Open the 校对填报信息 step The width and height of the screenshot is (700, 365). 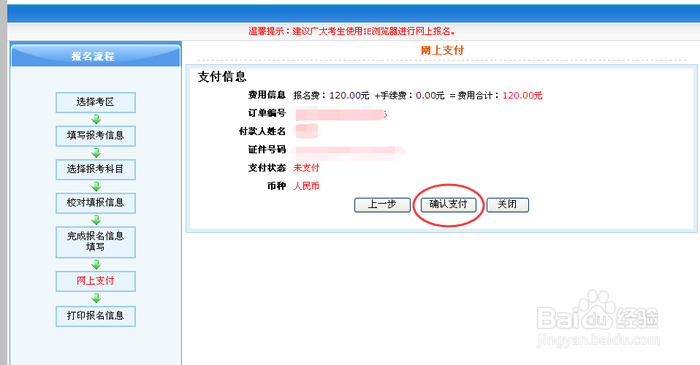pos(96,203)
